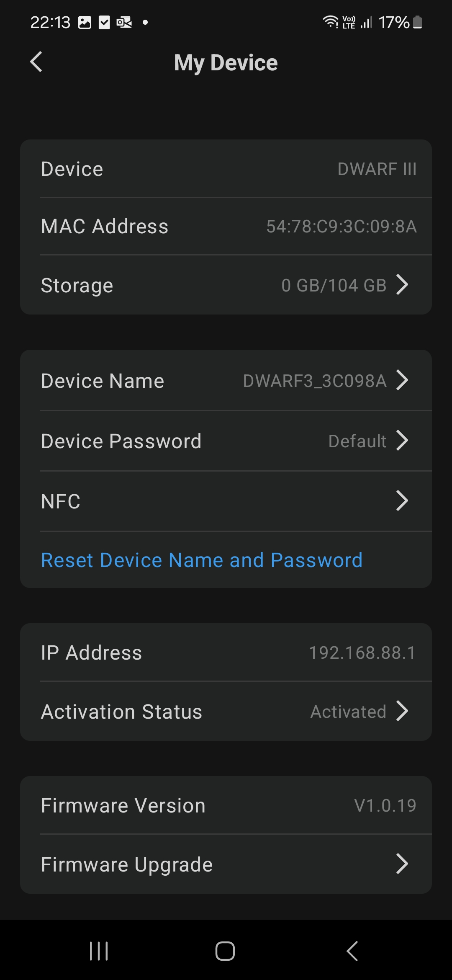452x980 pixels.
Task: Tap the IP Address value 192.168.88.1
Action: coord(362,652)
